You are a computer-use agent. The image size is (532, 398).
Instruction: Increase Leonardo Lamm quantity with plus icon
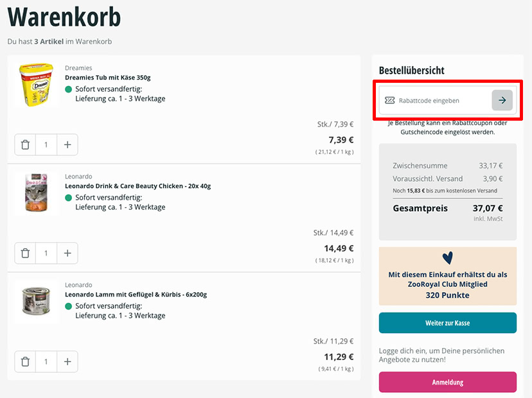point(67,361)
